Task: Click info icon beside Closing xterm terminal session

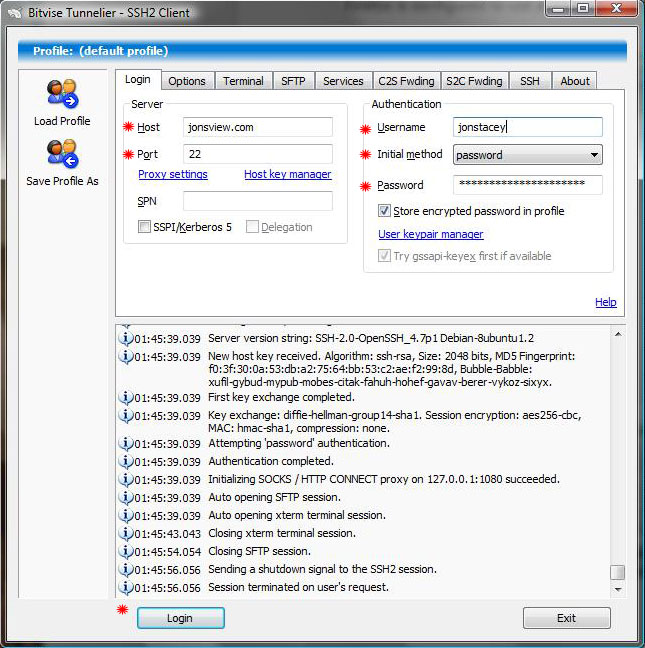Action: coord(126,533)
